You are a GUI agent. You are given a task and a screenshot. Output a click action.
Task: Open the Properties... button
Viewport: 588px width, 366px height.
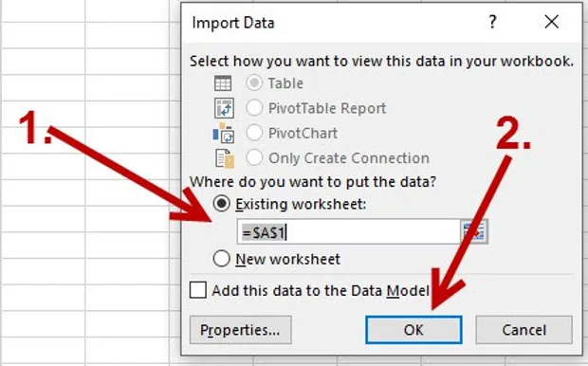click(x=240, y=330)
